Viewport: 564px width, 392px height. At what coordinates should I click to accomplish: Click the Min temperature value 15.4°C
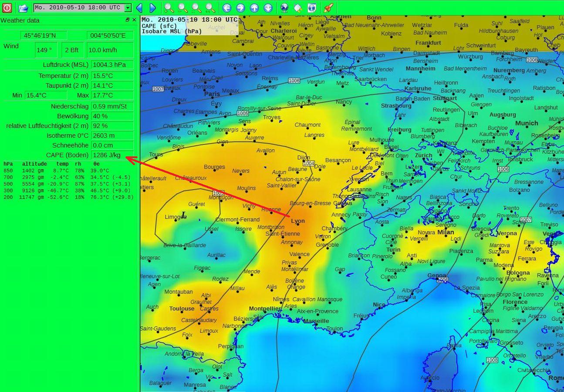46,95
